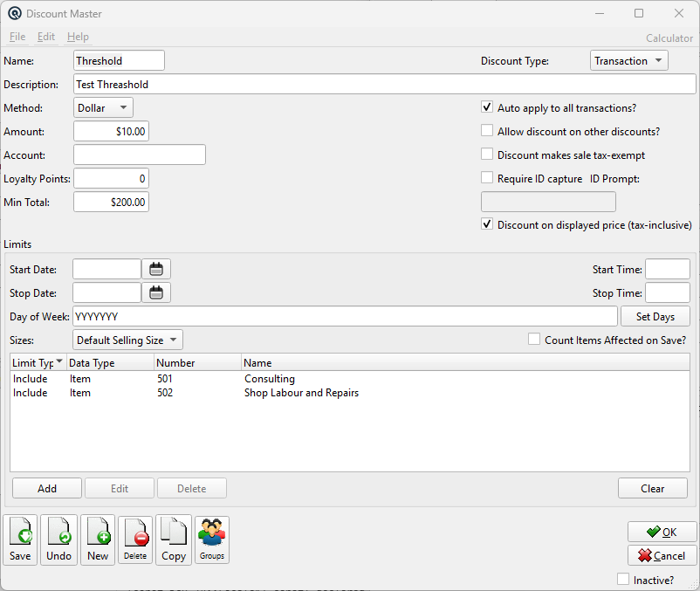Click the Amount field showing $10.00

(x=111, y=131)
